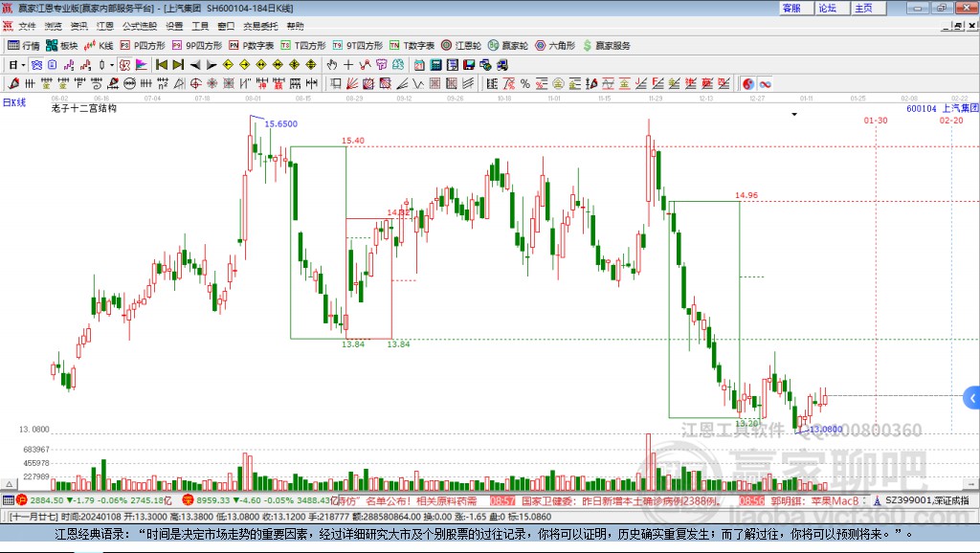980x553 pixels.
Task: Switch to the K线 candlestick chart
Action: pyautogui.click(x=99, y=45)
